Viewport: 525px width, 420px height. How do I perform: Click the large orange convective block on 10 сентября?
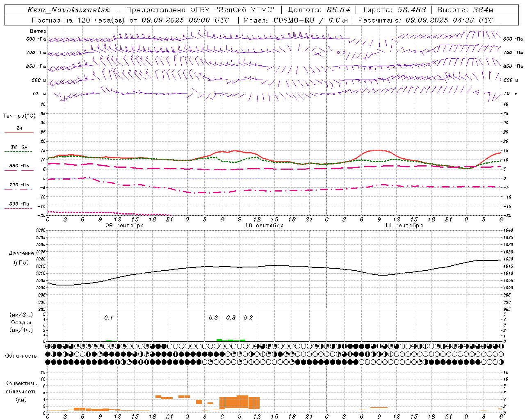pyautogui.click(x=240, y=402)
